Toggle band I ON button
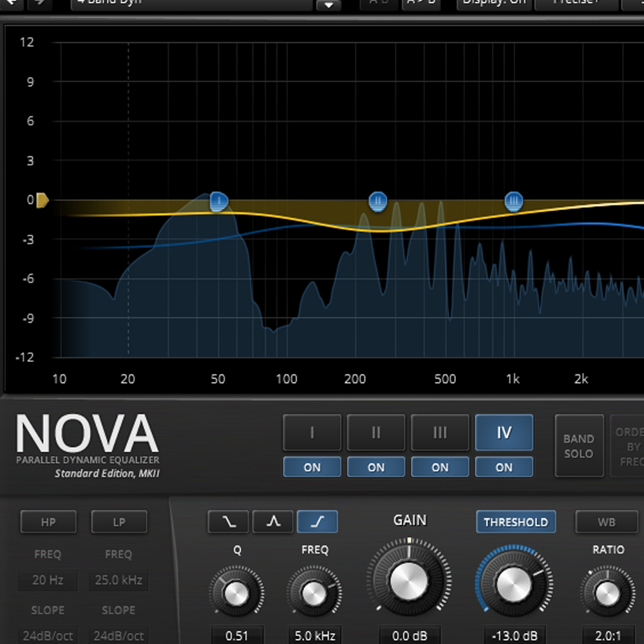 (x=312, y=467)
